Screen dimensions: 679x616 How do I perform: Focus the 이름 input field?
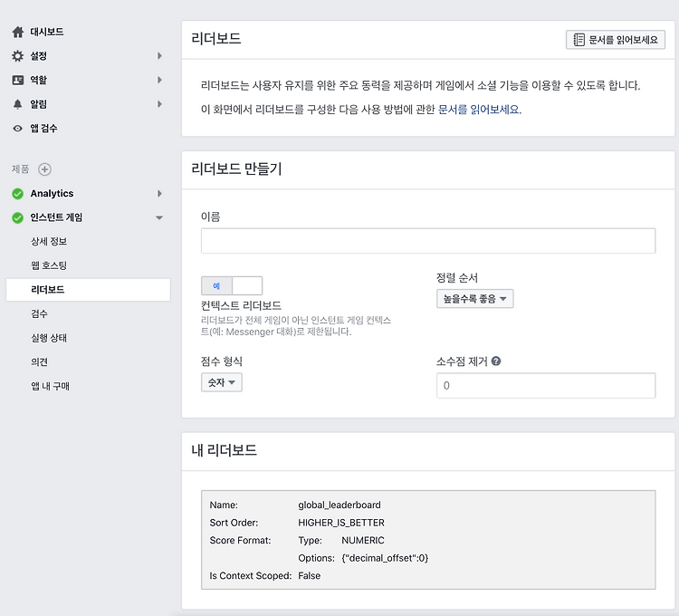click(x=428, y=241)
